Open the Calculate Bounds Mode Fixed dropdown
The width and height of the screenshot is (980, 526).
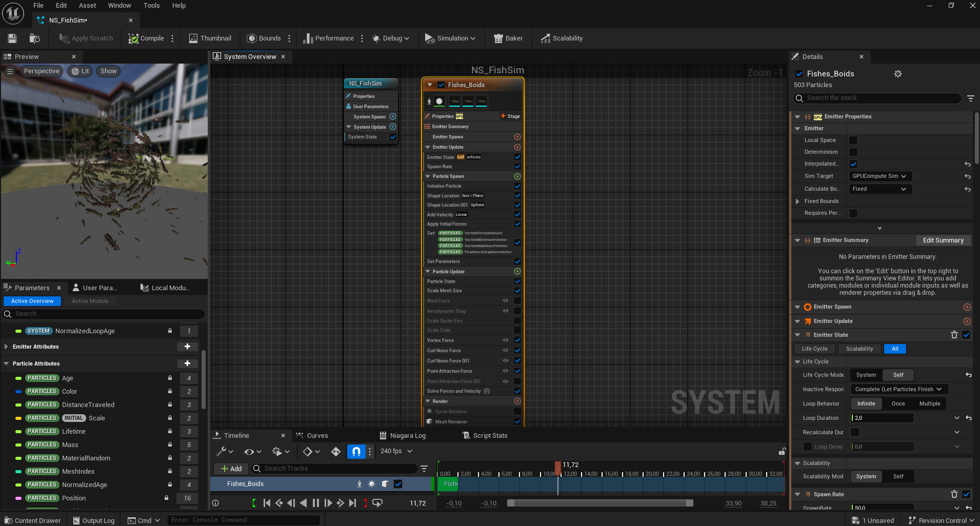pos(880,189)
